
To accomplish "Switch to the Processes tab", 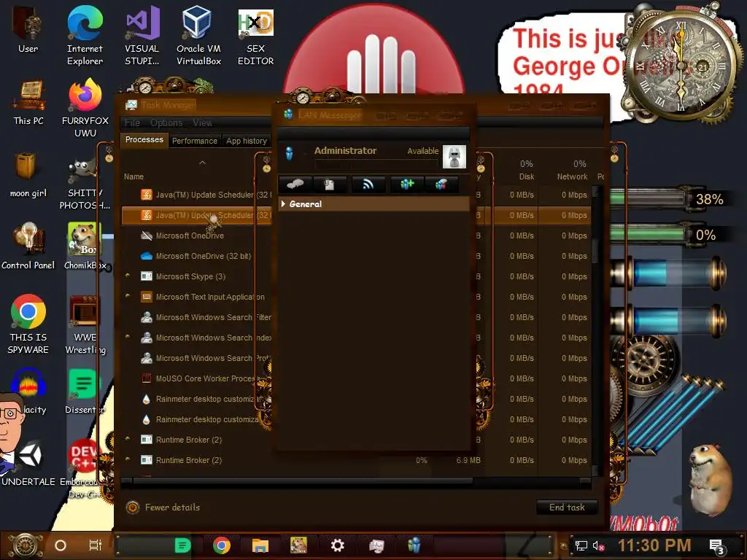I will pyautogui.click(x=144, y=139).
